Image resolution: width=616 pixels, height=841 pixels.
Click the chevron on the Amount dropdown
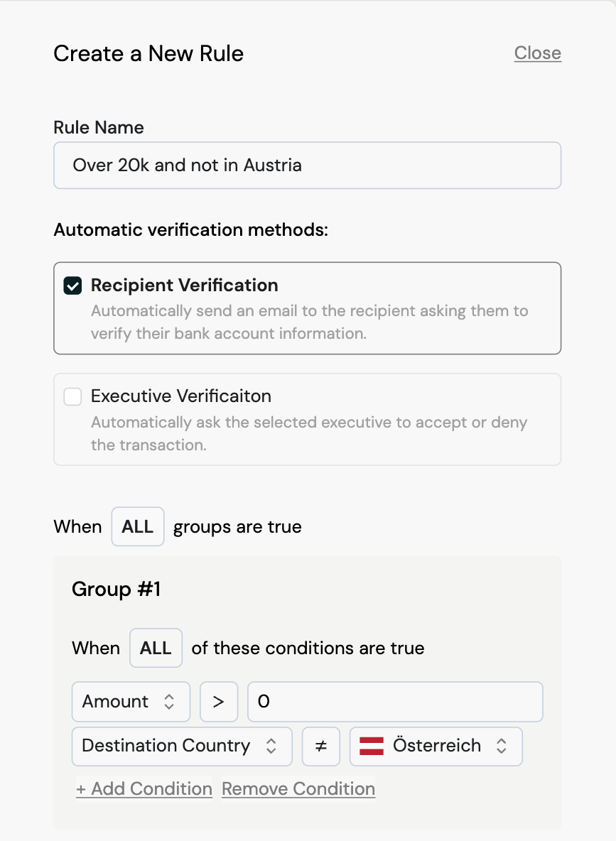(x=171, y=701)
